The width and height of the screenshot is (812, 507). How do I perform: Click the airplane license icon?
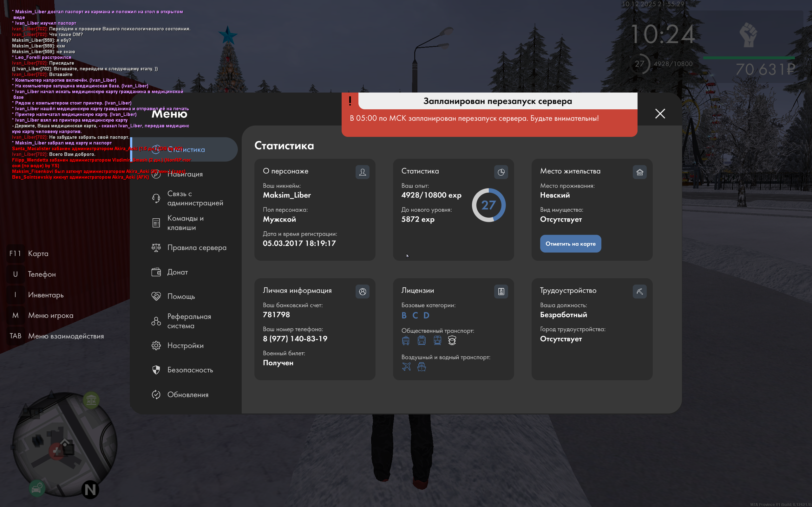[406, 367]
